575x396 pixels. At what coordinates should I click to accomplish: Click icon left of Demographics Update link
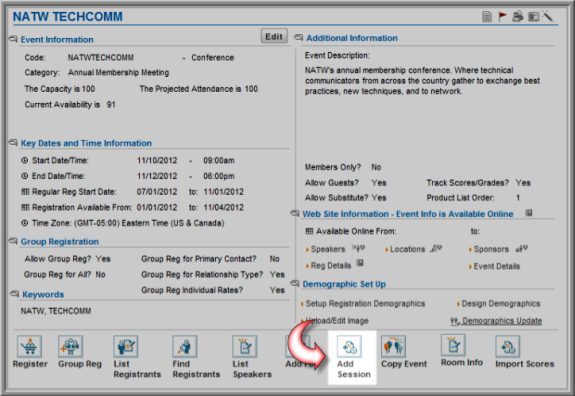coord(455,321)
